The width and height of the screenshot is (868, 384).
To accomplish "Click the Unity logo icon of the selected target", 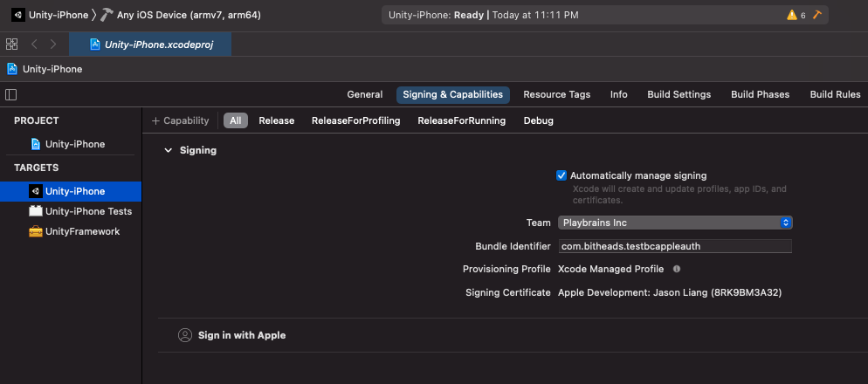I will 36,191.
